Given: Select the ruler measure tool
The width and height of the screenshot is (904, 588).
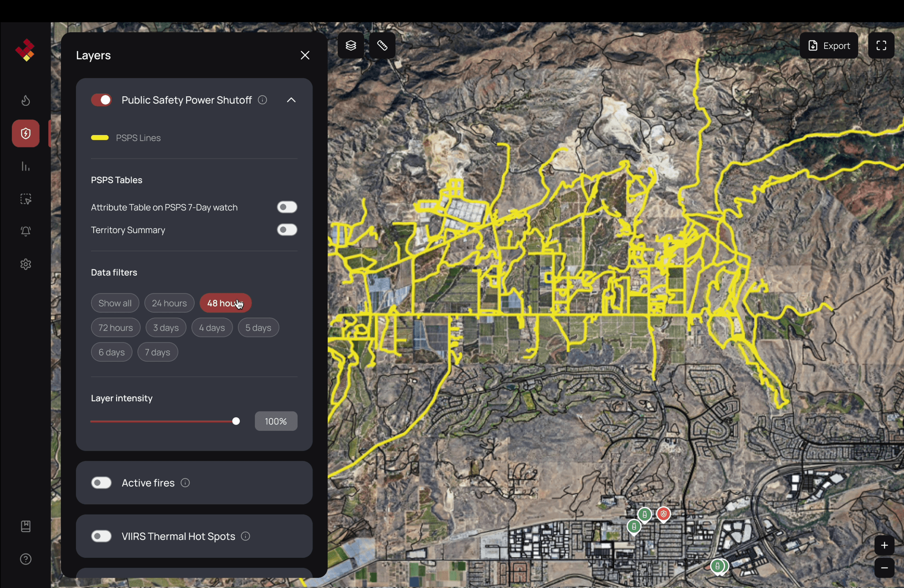Looking at the screenshot, I should 382,45.
